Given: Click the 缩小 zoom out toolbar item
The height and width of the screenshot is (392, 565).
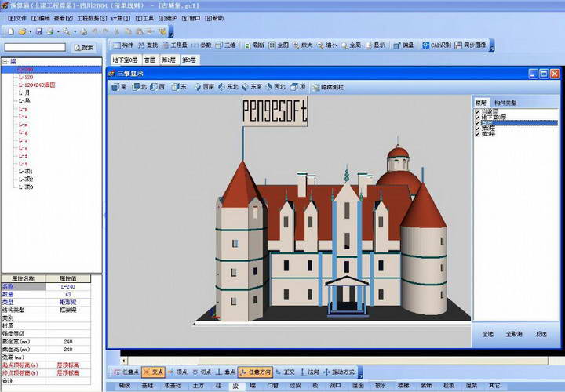Looking at the screenshot, I should (x=326, y=45).
